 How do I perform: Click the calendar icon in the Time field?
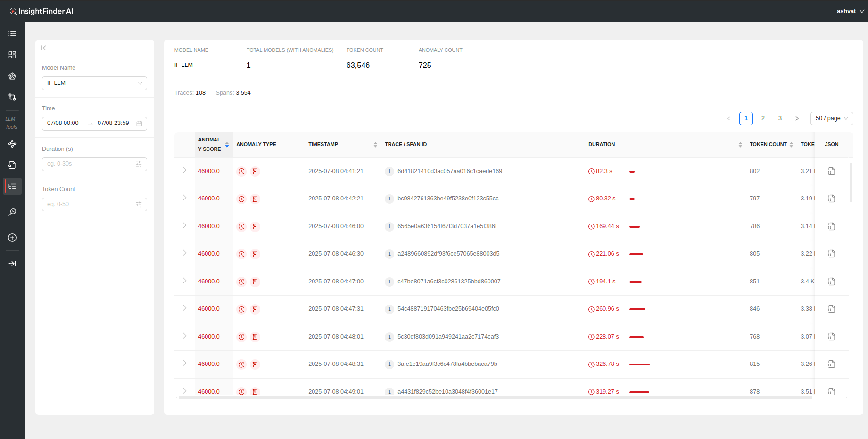(x=139, y=124)
